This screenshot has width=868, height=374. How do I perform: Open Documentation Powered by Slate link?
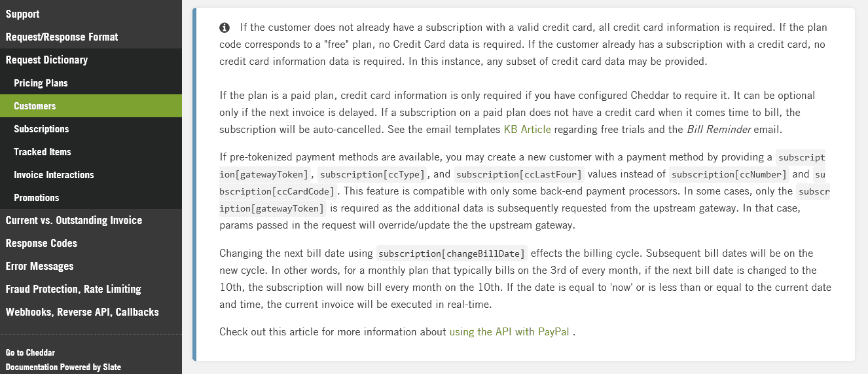(x=63, y=367)
